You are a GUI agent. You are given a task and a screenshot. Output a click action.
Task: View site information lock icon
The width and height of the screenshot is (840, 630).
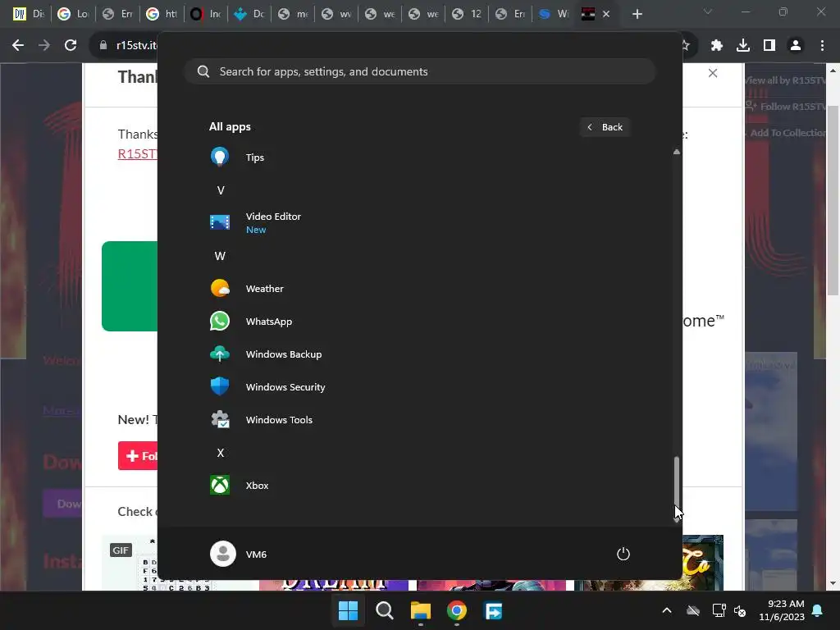click(x=103, y=46)
